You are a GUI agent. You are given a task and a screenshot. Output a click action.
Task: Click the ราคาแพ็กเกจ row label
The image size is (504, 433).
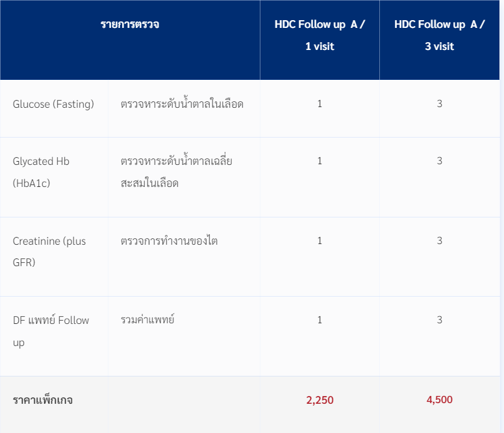[43, 401]
